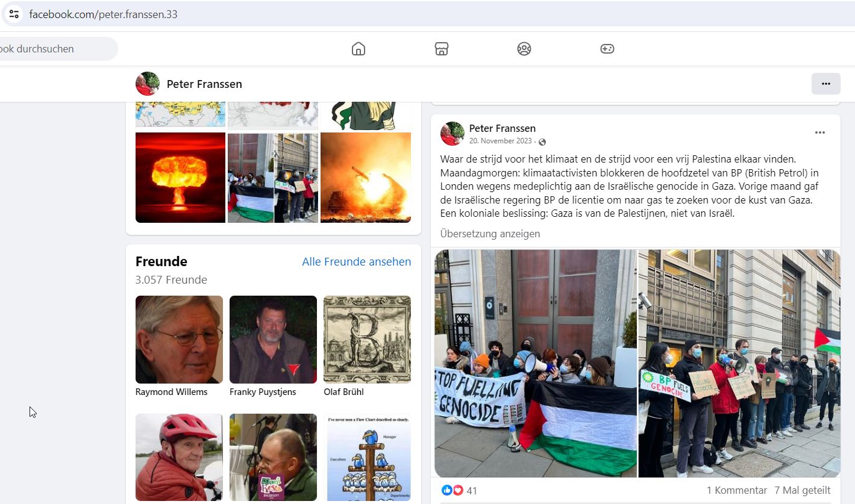Open post image with BP Fuels Genocide signs
Image resolution: width=855 pixels, height=504 pixels.
739,364
